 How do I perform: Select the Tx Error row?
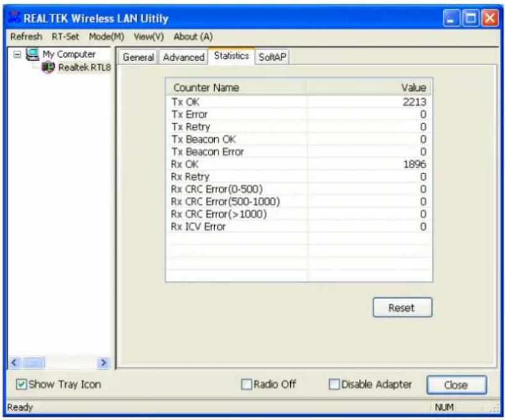pos(299,115)
